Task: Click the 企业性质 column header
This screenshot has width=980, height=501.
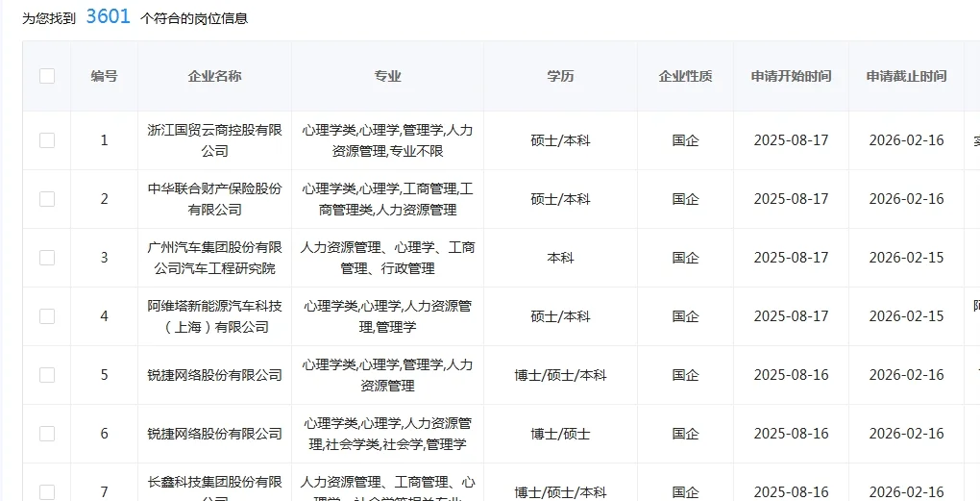Action: [x=685, y=76]
